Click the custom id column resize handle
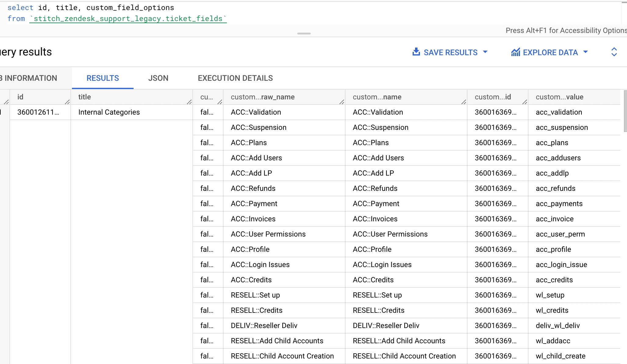Viewport: 627px width, 364px height. (525, 102)
